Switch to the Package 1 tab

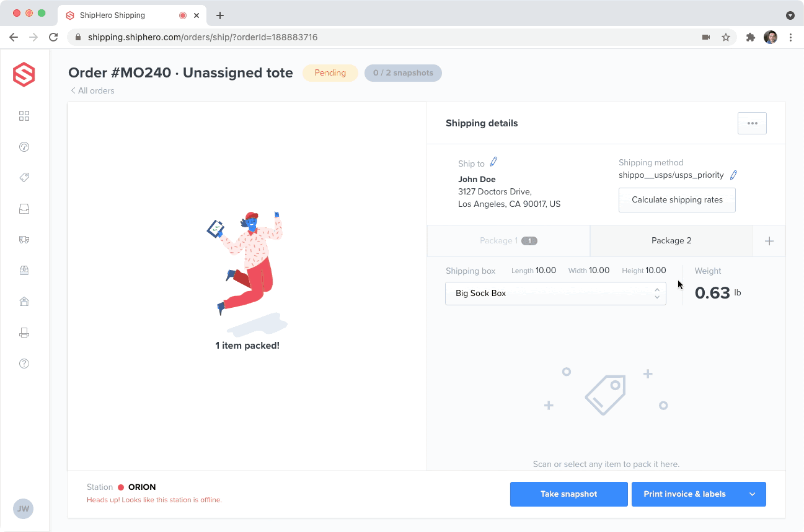click(508, 241)
